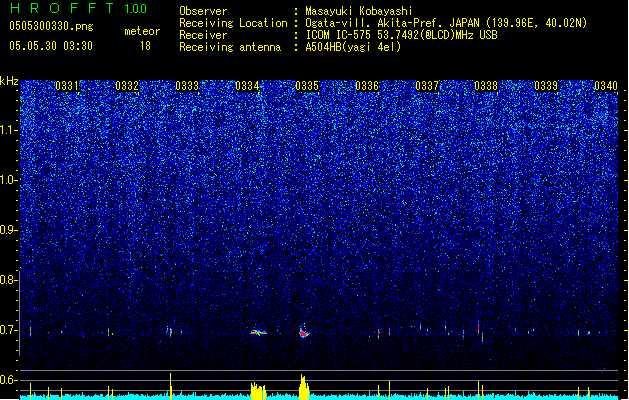Click the tallest yellow intensity peak near 0335
Screen dimensions: 629x400
[304, 387]
